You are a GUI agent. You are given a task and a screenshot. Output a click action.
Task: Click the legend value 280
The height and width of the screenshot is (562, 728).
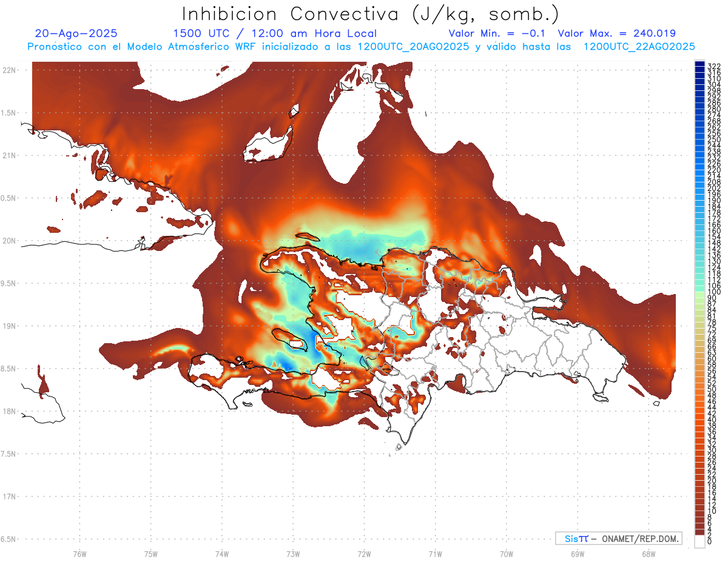pos(714,109)
